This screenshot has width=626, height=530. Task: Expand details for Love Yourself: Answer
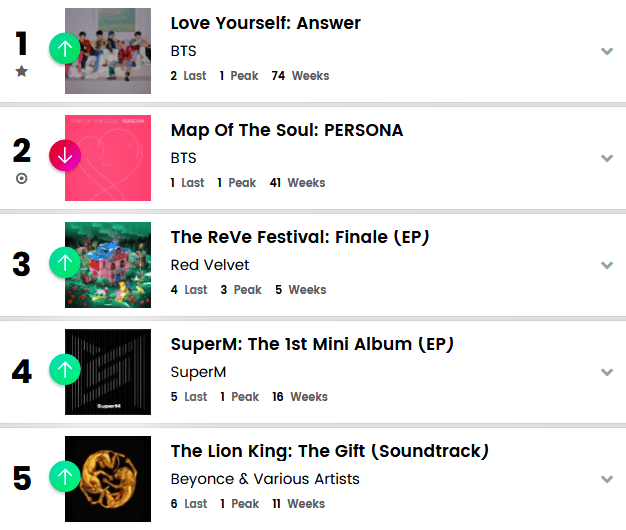606,51
